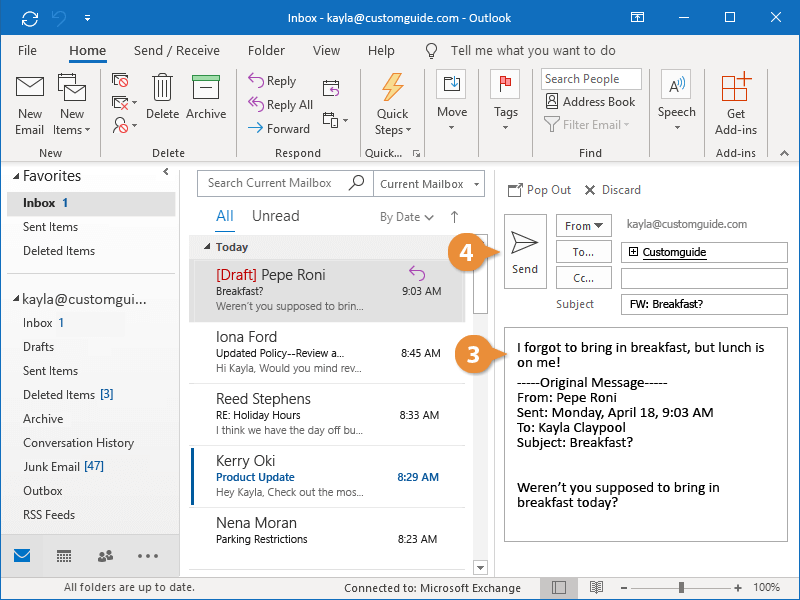Click the Send arrow button
800x600 pixels.
(525, 252)
